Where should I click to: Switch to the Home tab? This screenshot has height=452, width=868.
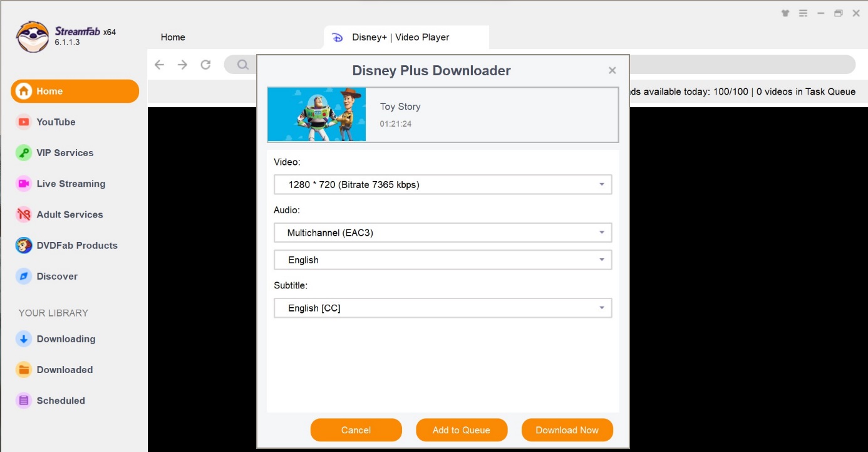point(173,37)
